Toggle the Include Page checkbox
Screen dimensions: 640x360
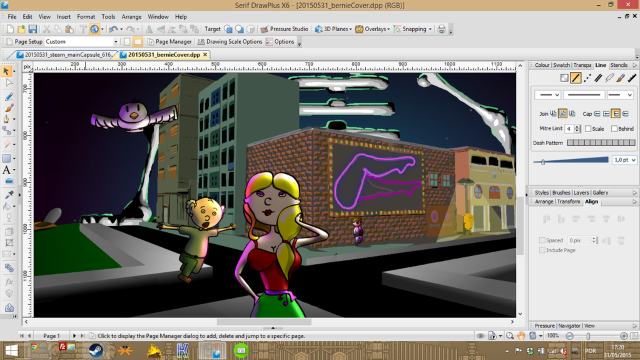[x=542, y=250]
